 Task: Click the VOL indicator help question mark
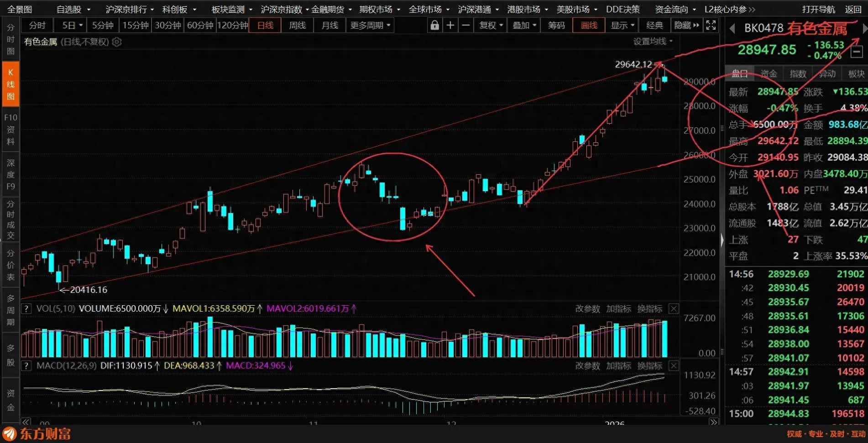click(26, 309)
